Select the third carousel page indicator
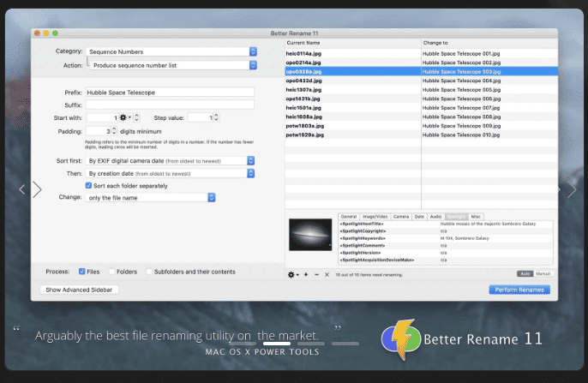The width and height of the screenshot is (588, 383). 311,344
